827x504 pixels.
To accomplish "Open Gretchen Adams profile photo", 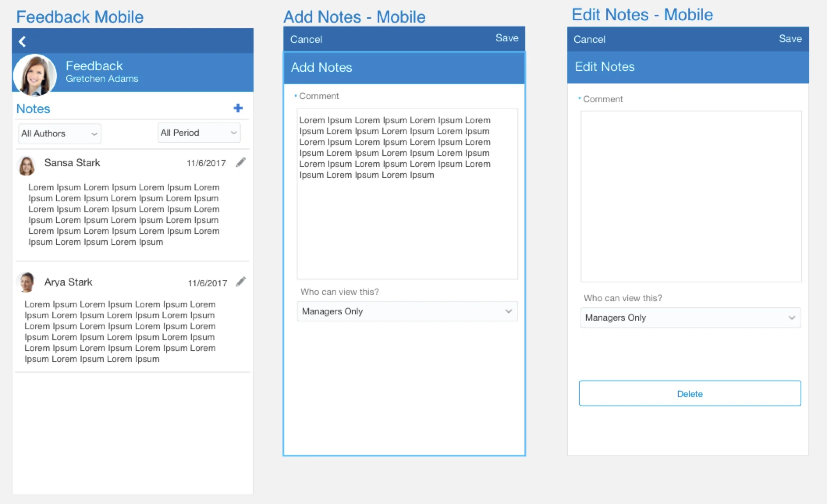I will coord(35,75).
